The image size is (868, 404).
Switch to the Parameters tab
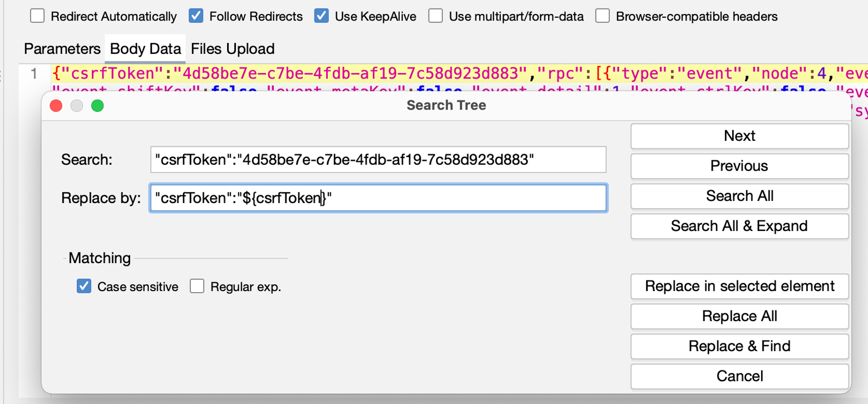click(x=61, y=49)
